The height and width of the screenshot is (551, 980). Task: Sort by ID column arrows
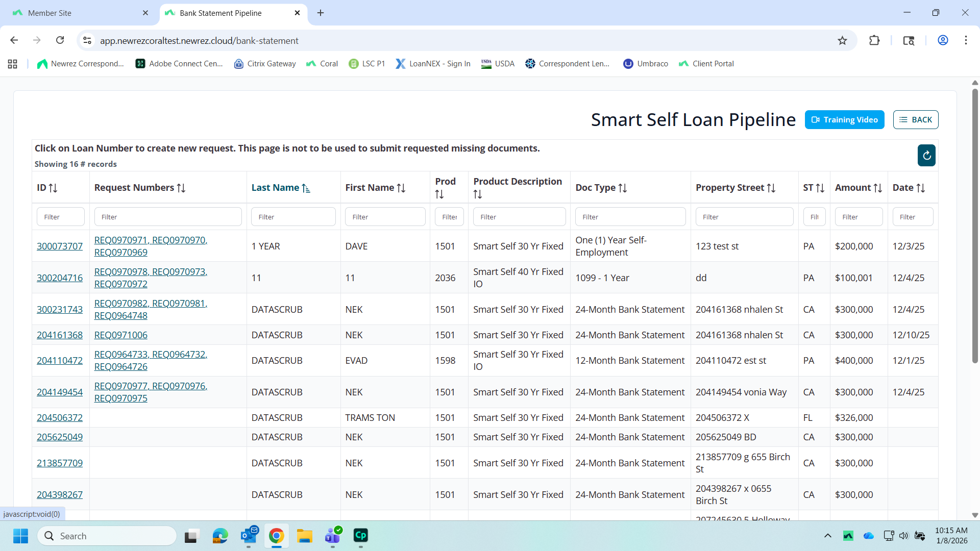pos(53,188)
